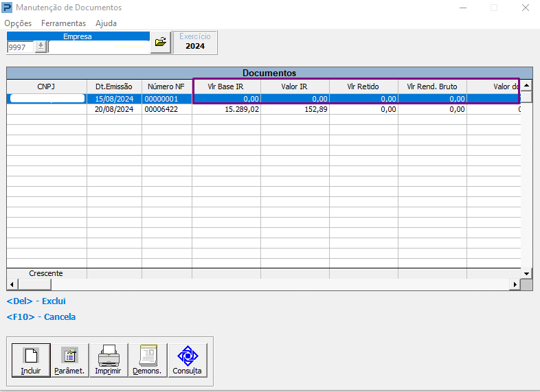
Task: Open the company folder browse icon
Action: [160, 42]
